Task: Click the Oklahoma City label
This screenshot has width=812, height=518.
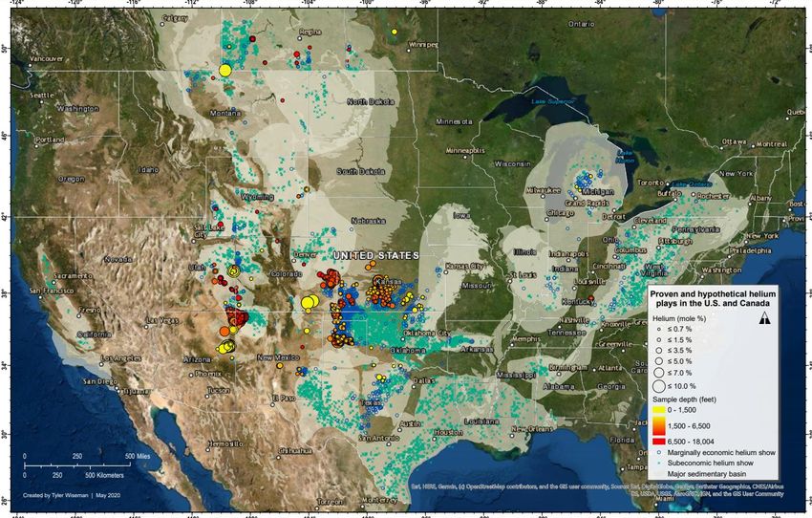Action: click(426, 333)
